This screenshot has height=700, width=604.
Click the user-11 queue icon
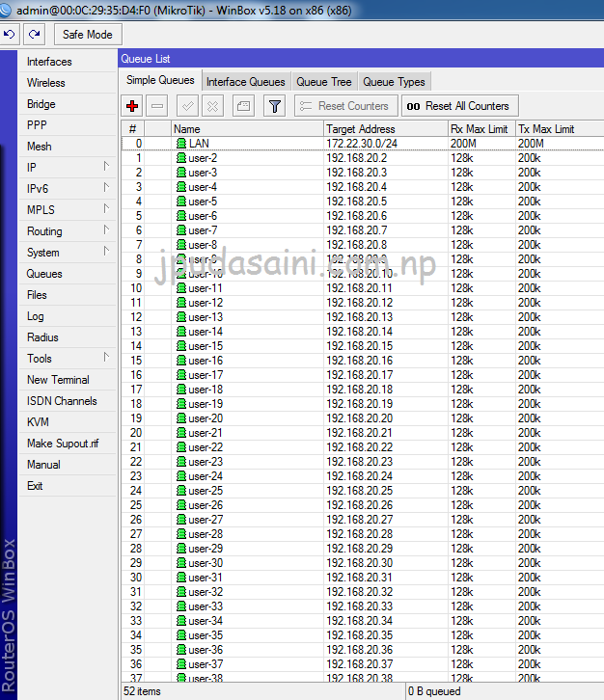[x=181, y=288]
